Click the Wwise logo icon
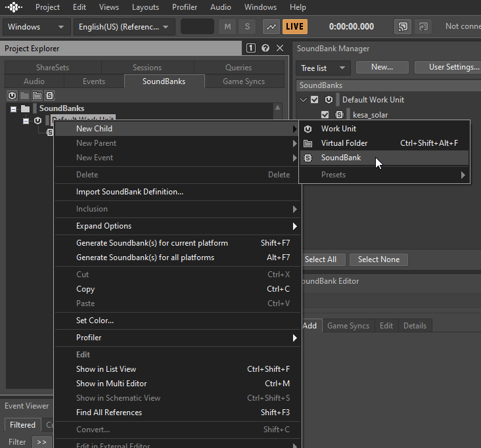This screenshot has width=481, height=448. 14,7
